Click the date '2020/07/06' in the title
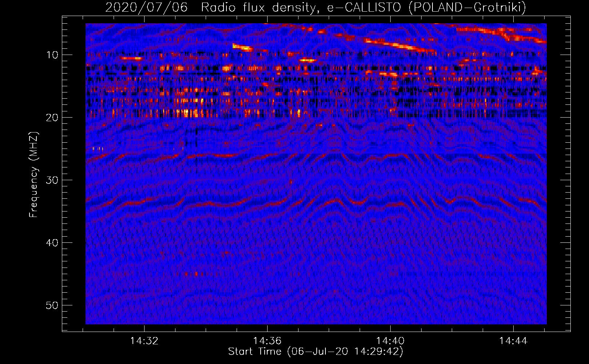589x364 pixels. tap(146, 7)
